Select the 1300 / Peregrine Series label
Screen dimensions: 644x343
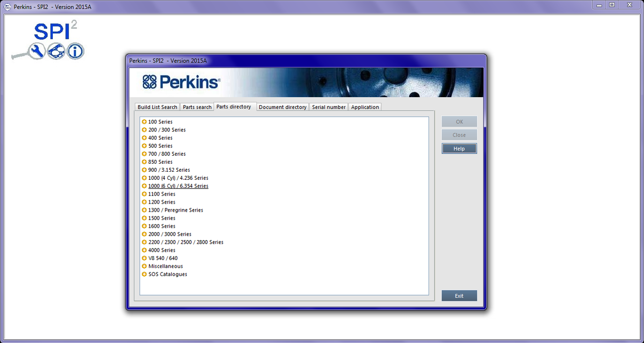pyautogui.click(x=176, y=211)
